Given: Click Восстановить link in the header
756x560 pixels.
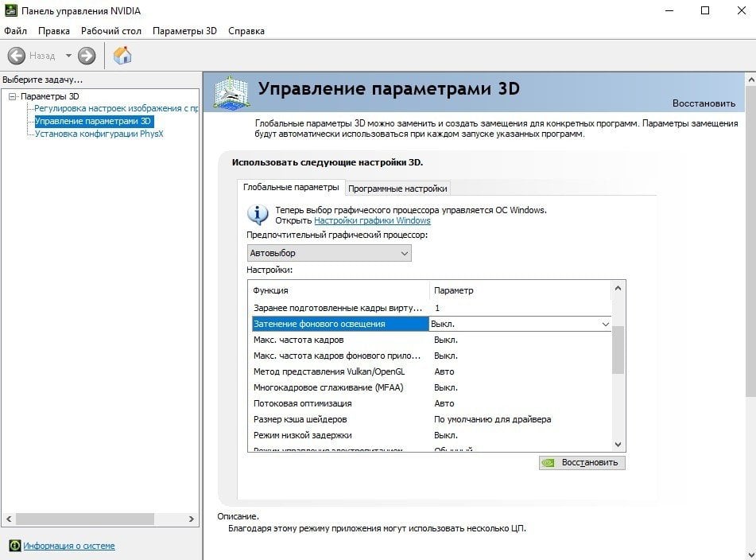Looking at the screenshot, I should pos(704,103).
